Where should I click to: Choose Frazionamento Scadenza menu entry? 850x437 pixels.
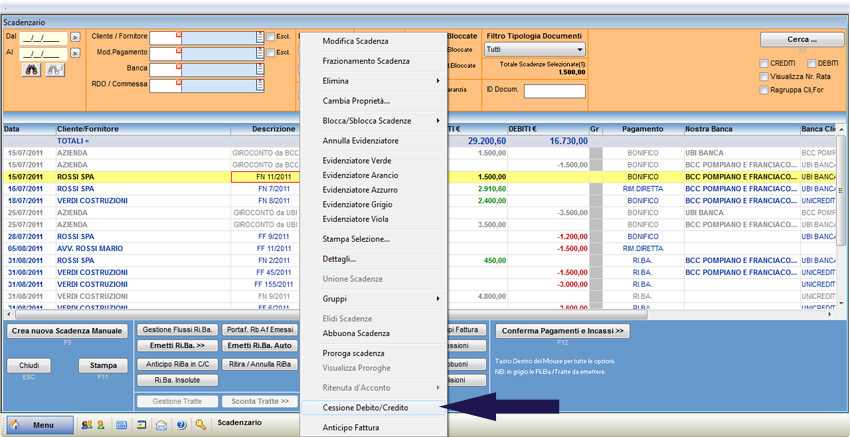pyautogui.click(x=366, y=61)
